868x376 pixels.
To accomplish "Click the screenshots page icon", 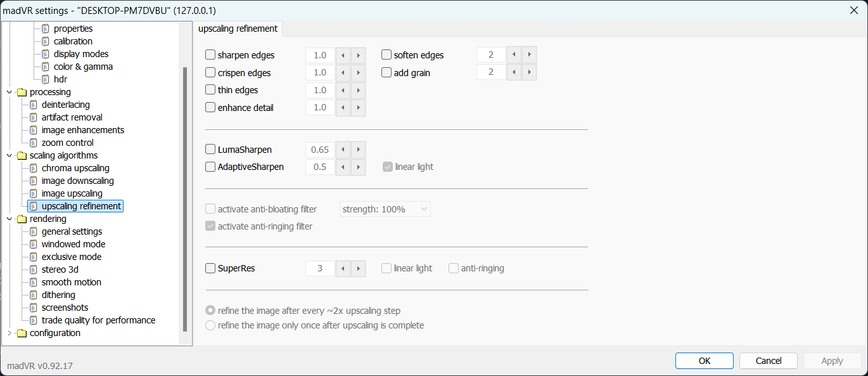I will tap(34, 308).
